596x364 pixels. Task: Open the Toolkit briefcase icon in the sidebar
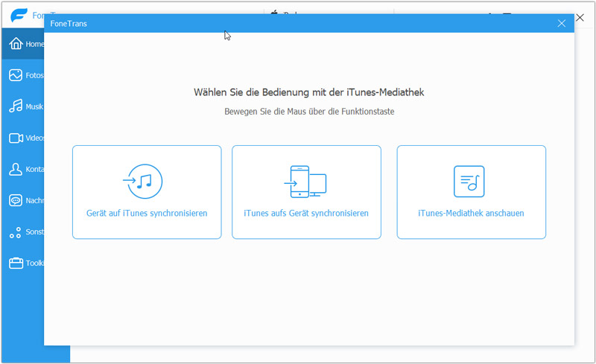click(16, 263)
